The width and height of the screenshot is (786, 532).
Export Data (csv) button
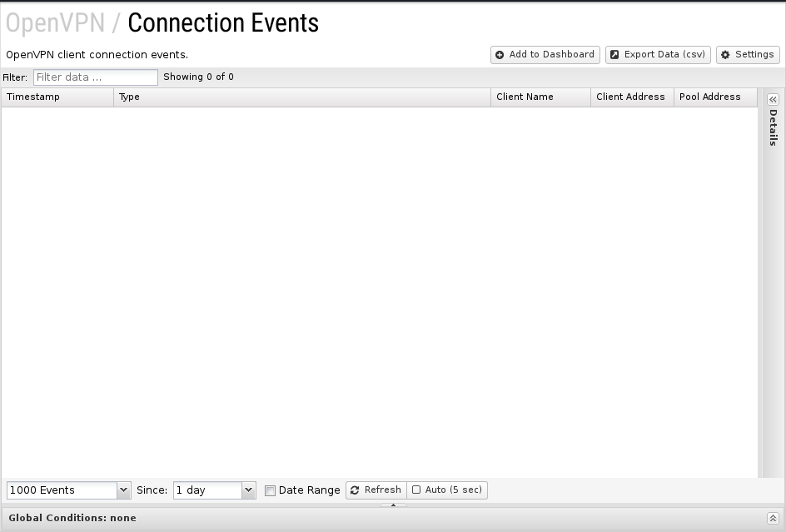658,55
